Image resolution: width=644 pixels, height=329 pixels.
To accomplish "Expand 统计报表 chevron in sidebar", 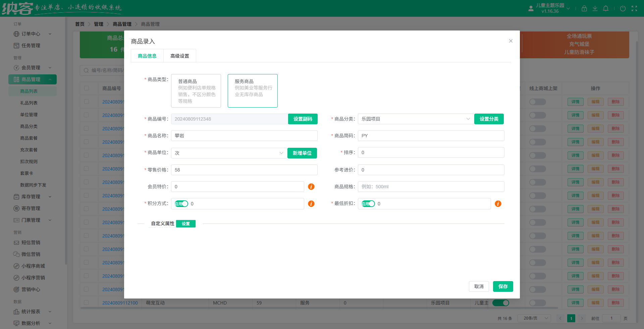I will 50,312.
